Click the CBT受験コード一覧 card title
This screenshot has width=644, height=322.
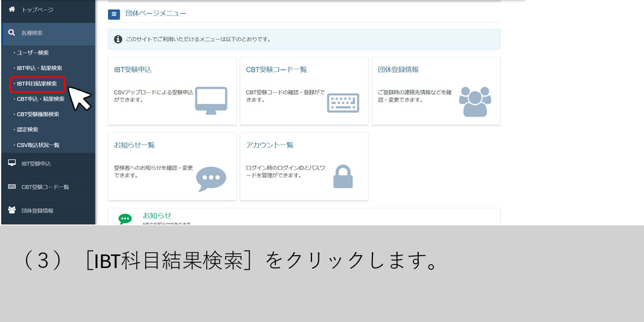tap(276, 70)
